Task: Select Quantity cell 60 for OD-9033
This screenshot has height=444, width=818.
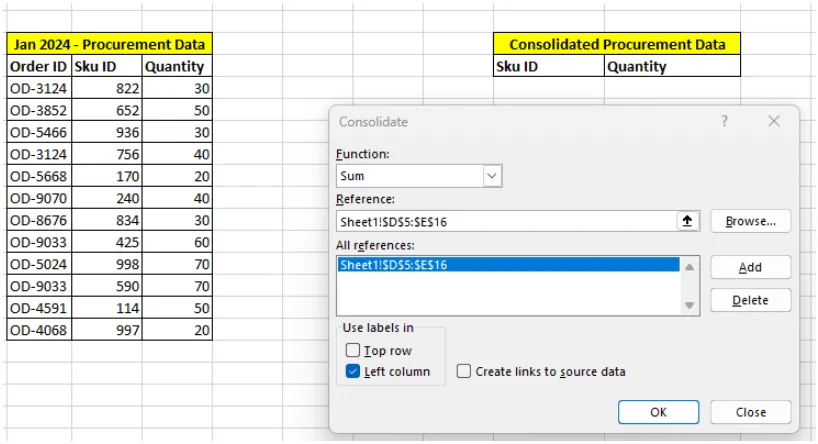Action: [177, 242]
